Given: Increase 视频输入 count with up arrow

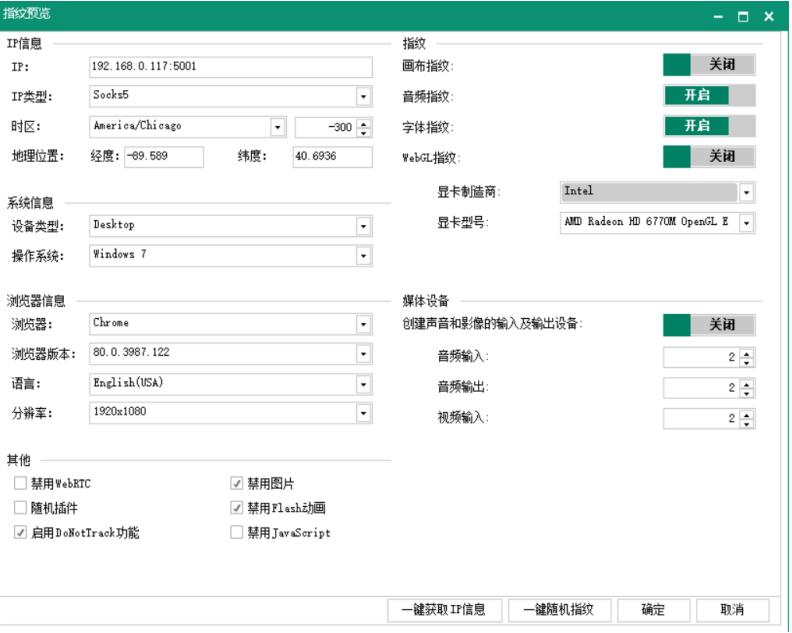Looking at the screenshot, I should [747, 414].
